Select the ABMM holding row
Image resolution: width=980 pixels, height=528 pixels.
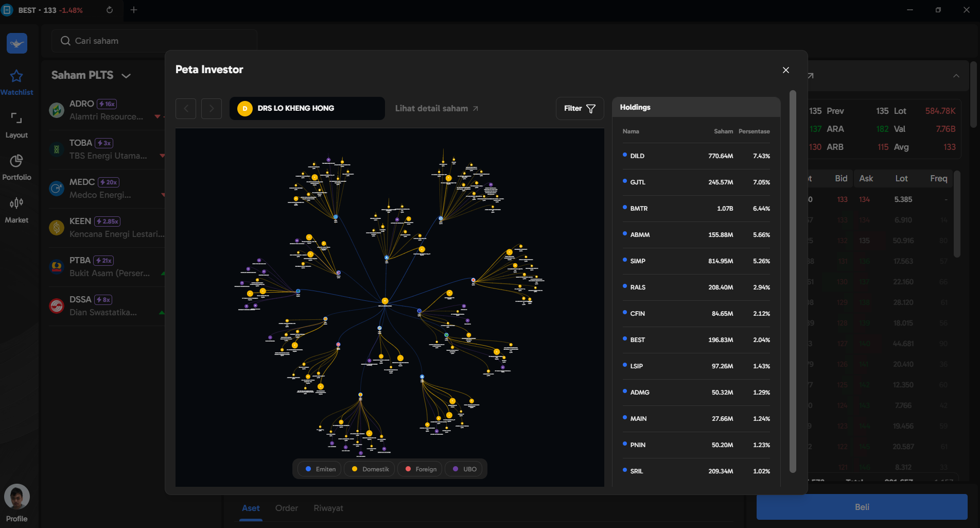[696, 235]
